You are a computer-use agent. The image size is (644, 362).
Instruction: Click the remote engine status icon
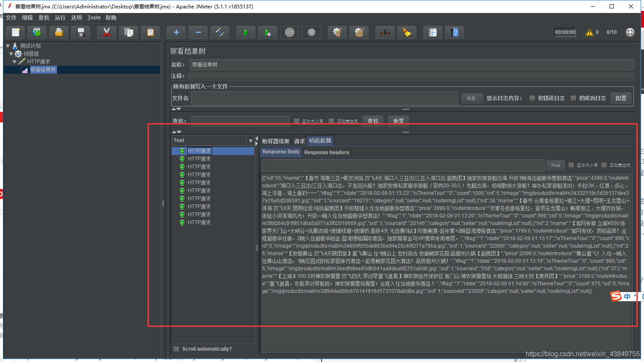tap(630, 32)
